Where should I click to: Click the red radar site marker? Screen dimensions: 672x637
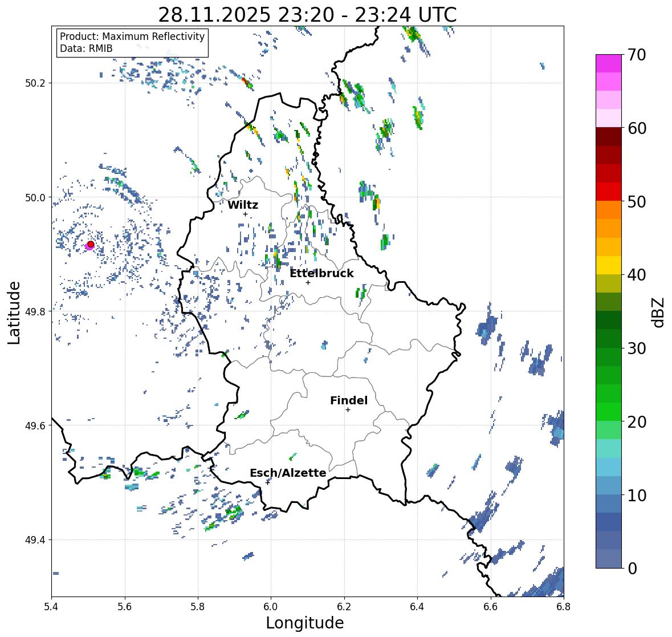pyautogui.click(x=91, y=244)
